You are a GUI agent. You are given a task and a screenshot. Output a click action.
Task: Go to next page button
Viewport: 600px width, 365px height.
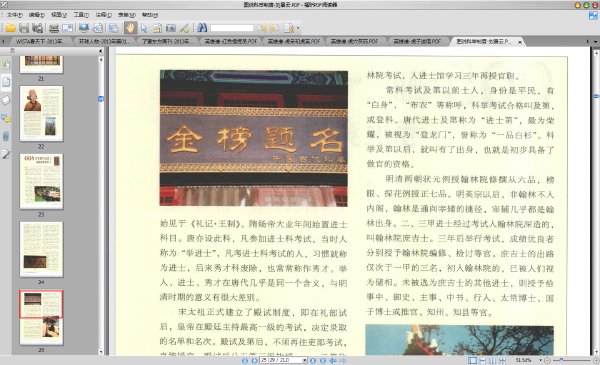(313, 360)
